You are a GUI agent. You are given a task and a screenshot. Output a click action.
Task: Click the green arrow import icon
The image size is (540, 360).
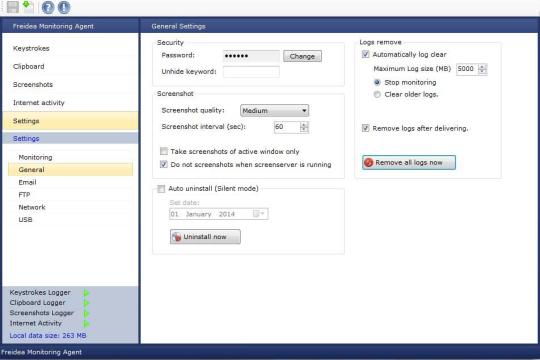click(28, 7)
